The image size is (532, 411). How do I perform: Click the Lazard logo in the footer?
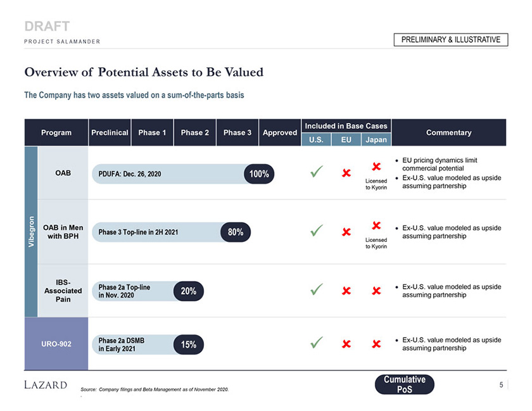(x=46, y=384)
